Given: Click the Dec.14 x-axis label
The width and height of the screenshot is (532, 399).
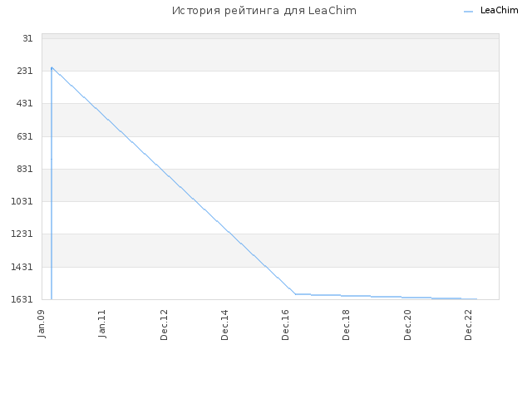Looking at the screenshot, I should pyautogui.click(x=224, y=325).
